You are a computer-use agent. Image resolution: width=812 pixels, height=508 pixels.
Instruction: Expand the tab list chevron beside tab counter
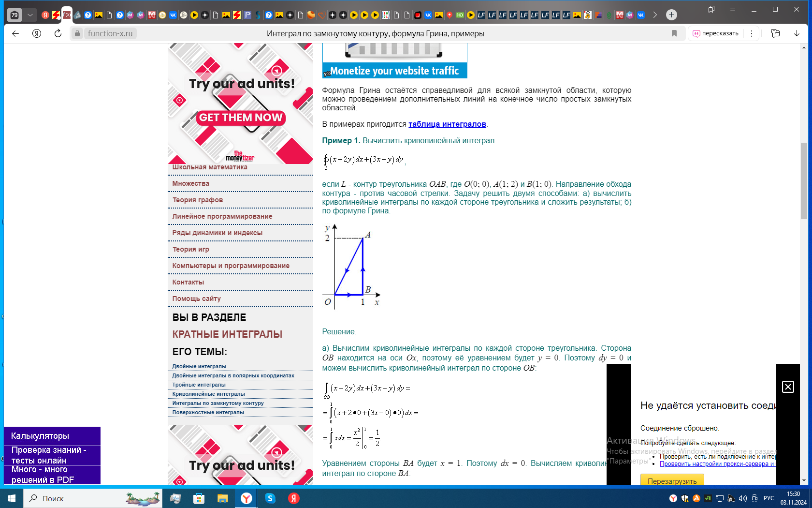click(30, 15)
